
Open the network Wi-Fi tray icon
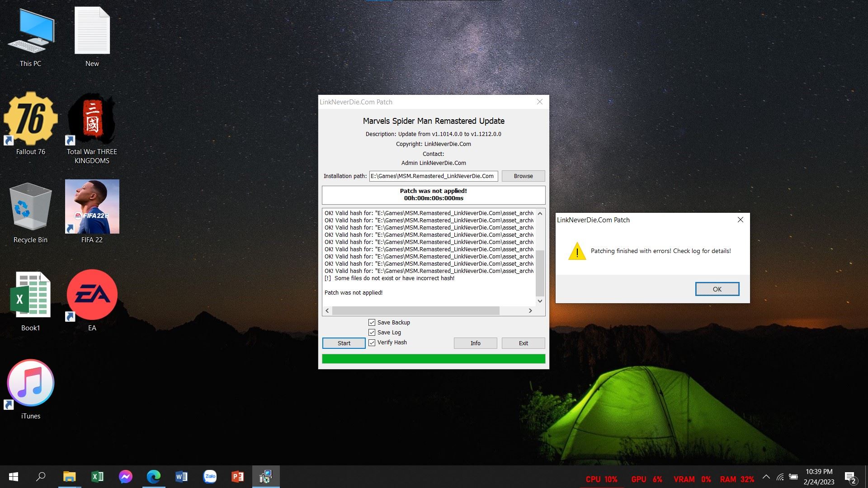click(x=780, y=477)
